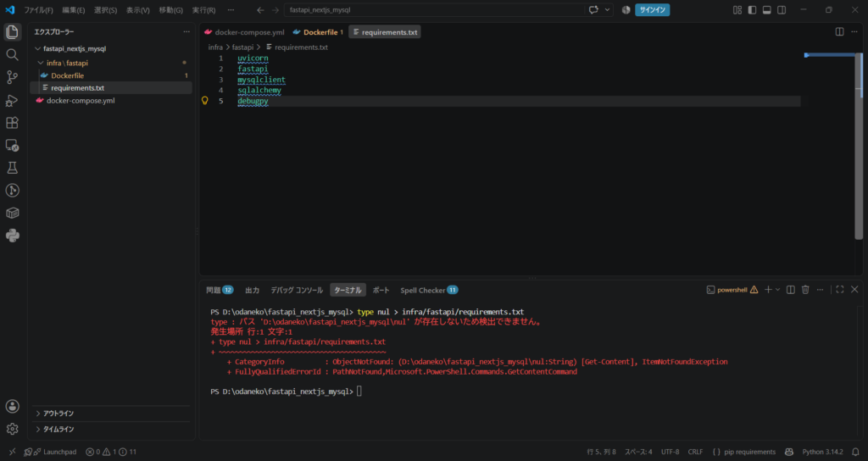
Task: Click the command center search field
Action: 434,10
